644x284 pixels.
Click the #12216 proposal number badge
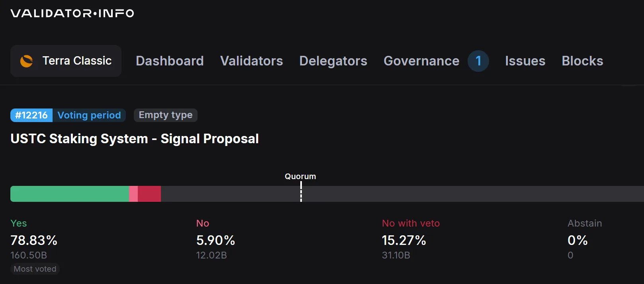coord(31,115)
